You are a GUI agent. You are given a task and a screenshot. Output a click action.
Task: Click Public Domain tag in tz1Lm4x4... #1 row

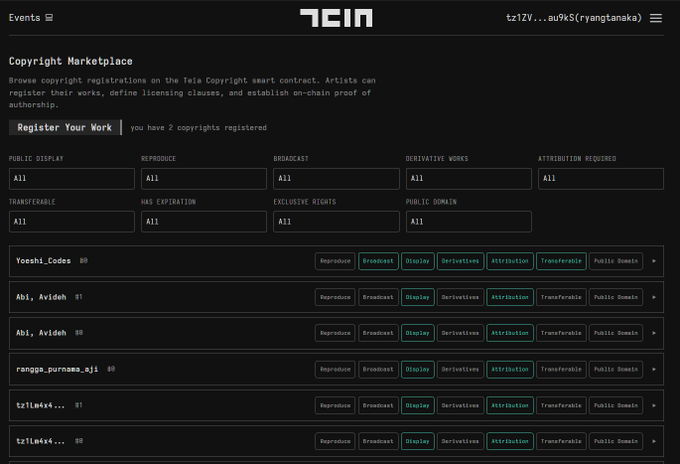pos(616,405)
